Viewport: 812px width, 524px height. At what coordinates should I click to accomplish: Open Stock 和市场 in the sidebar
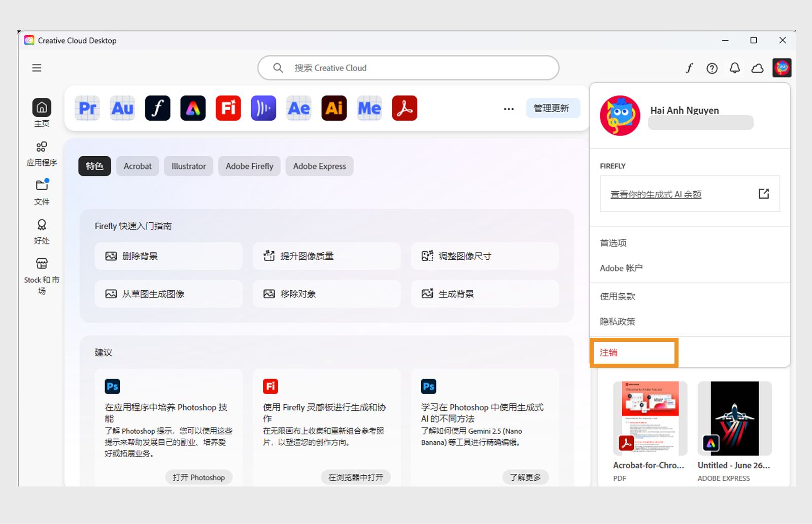pos(42,276)
